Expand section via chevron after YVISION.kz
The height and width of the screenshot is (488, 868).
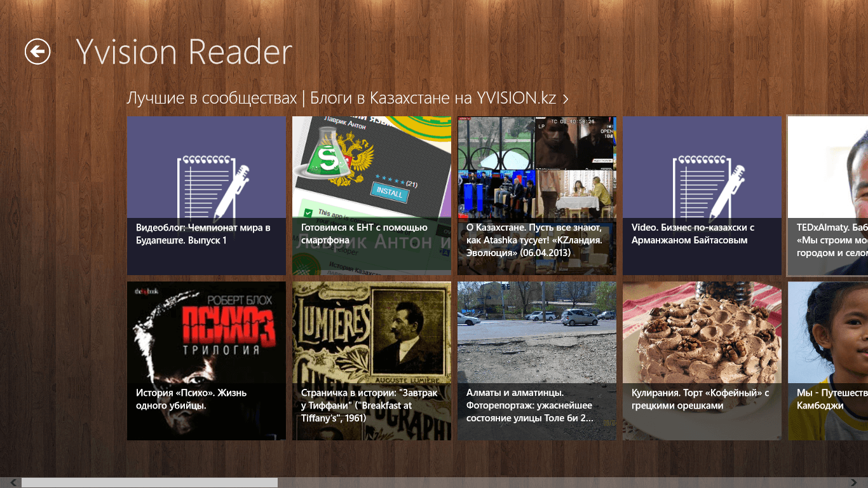click(565, 99)
